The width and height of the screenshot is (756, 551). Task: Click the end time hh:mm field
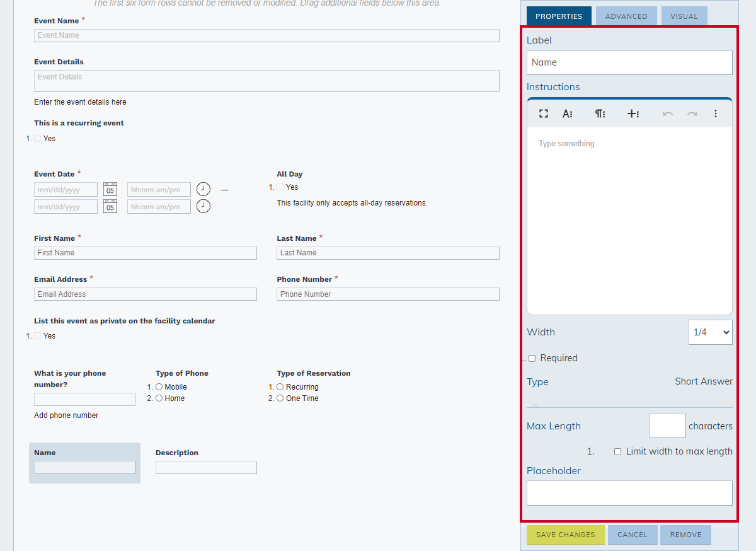[x=159, y=207]
